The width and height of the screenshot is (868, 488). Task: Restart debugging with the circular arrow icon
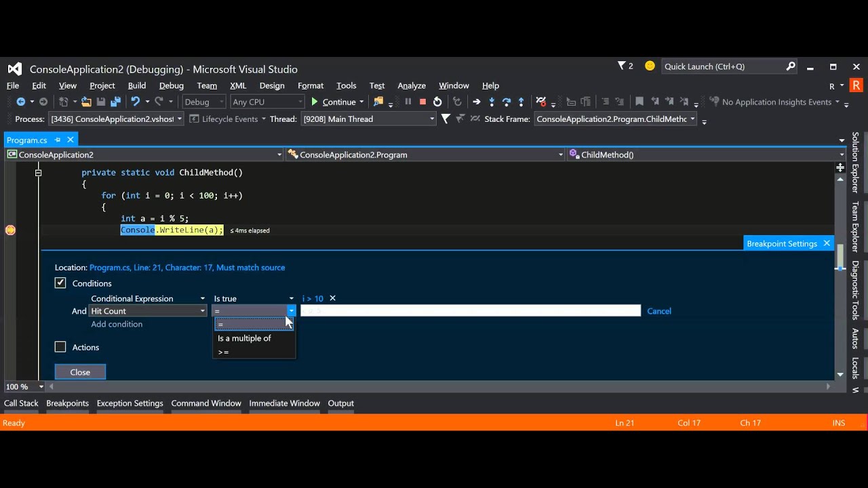(437, 102)
